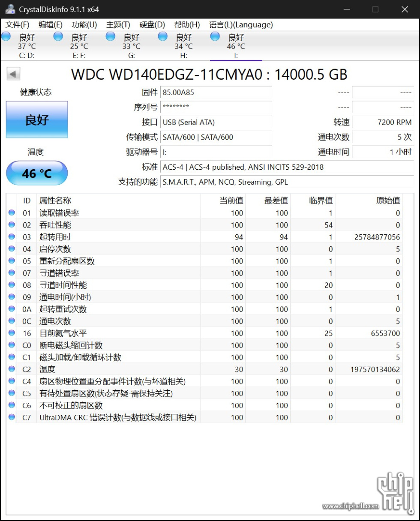Open the 帮助(H) menu
This screenshot has height=521, width=420.
[x=187, y=25]
